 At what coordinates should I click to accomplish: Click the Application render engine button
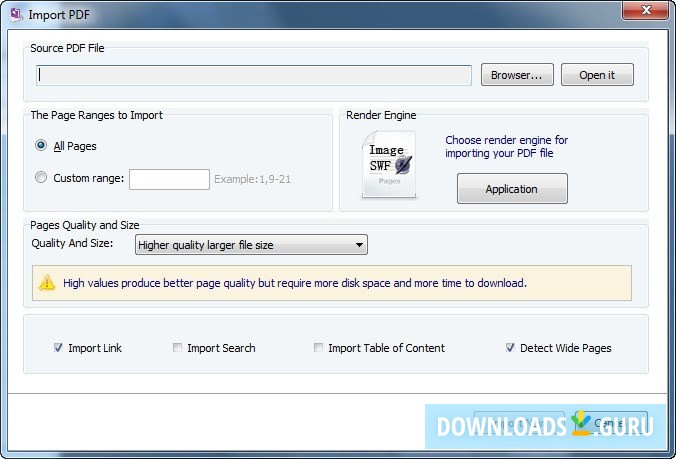pyautogui.click(x=512, y=189)
